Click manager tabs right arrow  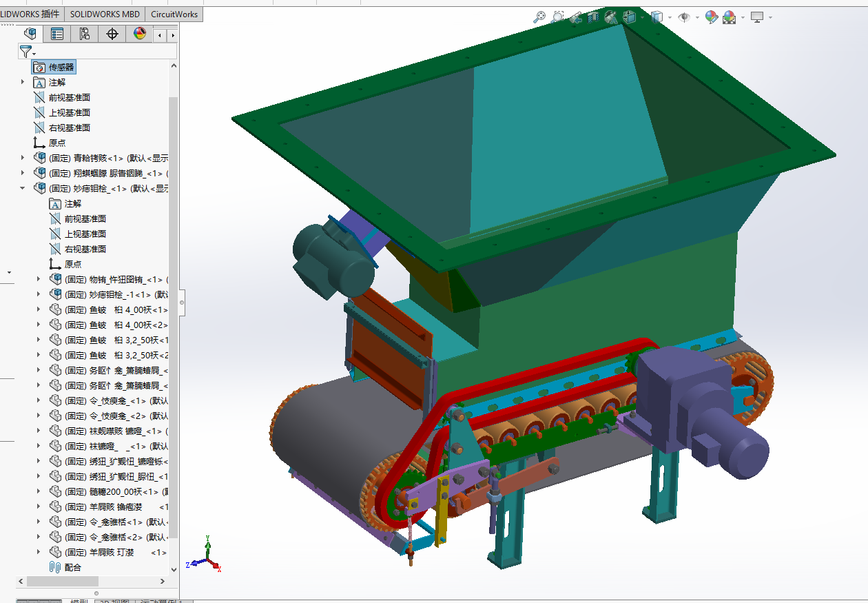coord(172,34)
